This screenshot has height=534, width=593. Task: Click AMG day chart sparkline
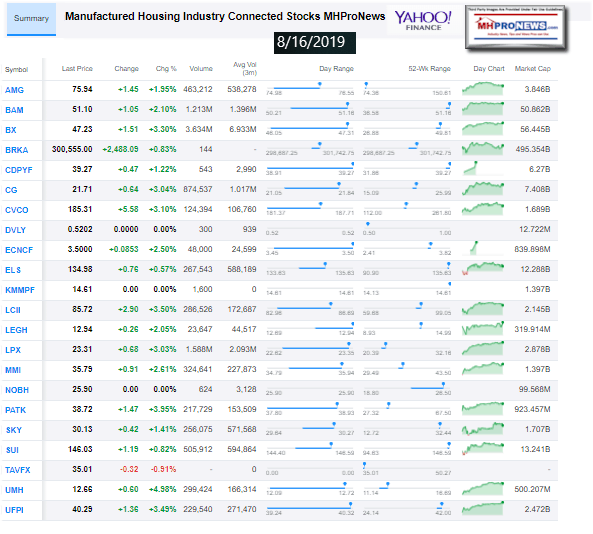click(483, 89)
